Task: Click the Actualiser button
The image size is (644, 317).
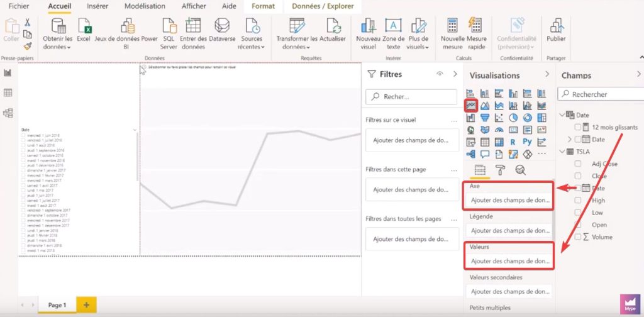Action: 333,31
